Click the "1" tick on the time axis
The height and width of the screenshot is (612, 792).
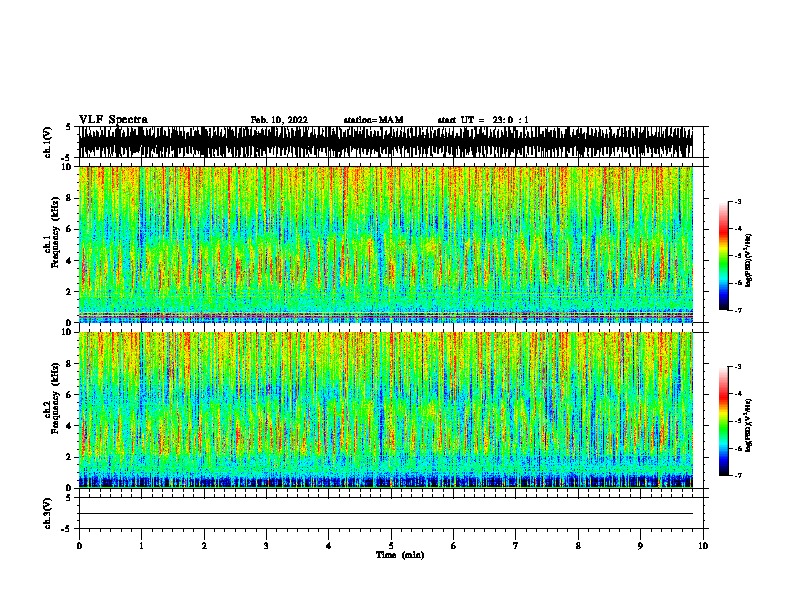point(141,546)
